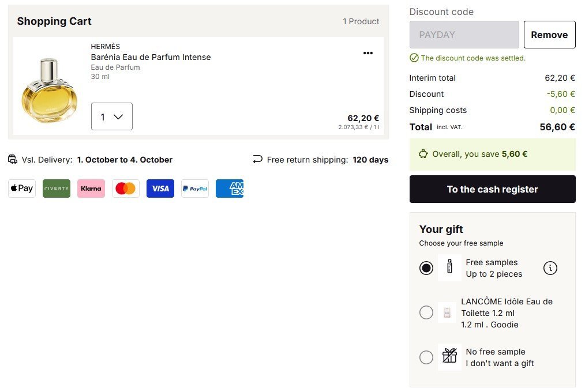
Task: Click Remove to clear discount code
Action: (x=549, y=35)
